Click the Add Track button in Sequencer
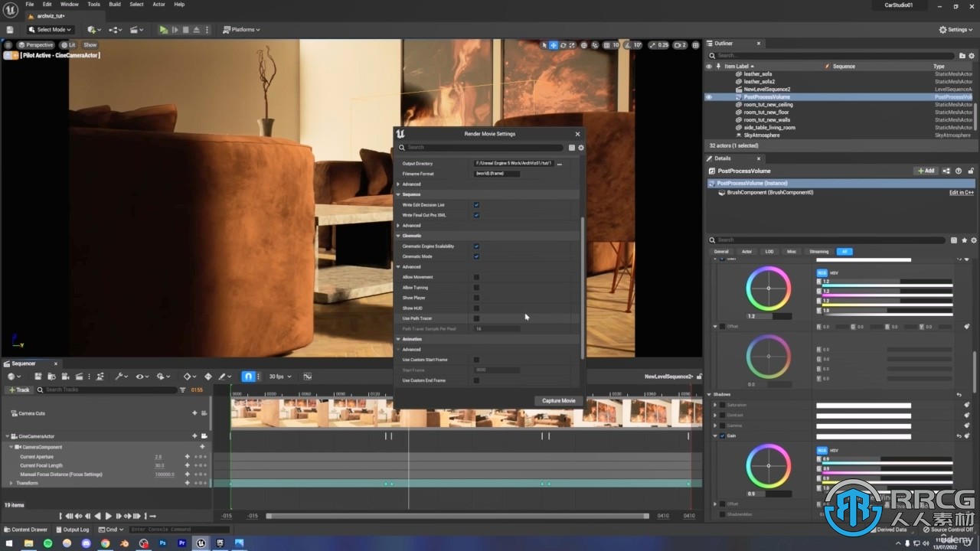This screenshot has width=980, height=551. point(19,390)
